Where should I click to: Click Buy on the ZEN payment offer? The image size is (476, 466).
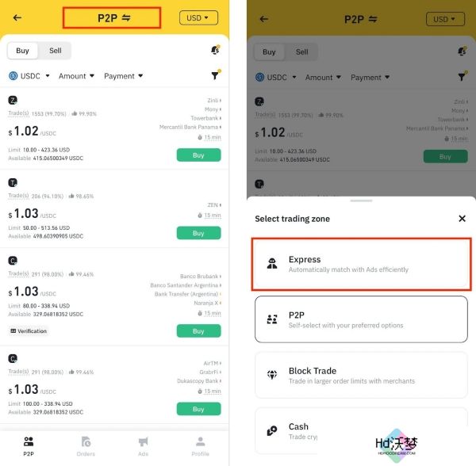tap(198, 233)
